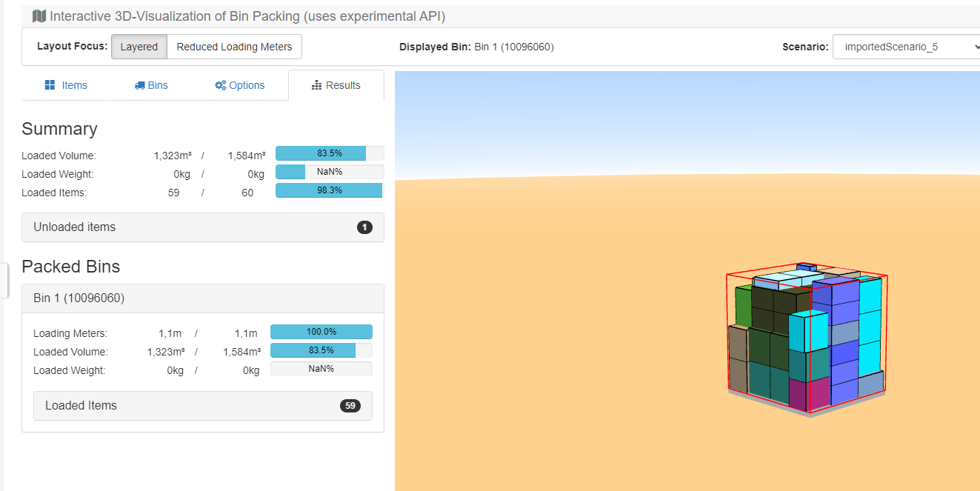This screenshot has height=491, width=980.
Task: Switch layout focus to Reduced Loading Meters
Action: click(234, 47)
